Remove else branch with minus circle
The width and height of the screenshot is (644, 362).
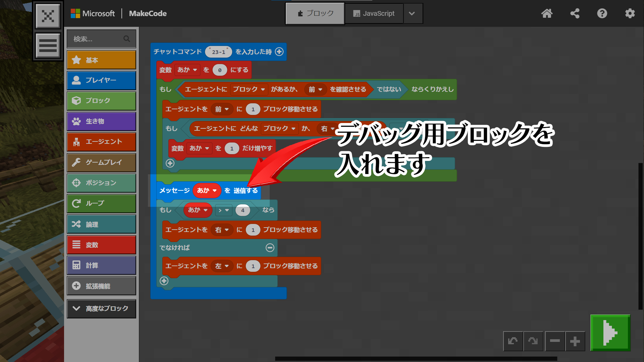click(x=270, y=248)
